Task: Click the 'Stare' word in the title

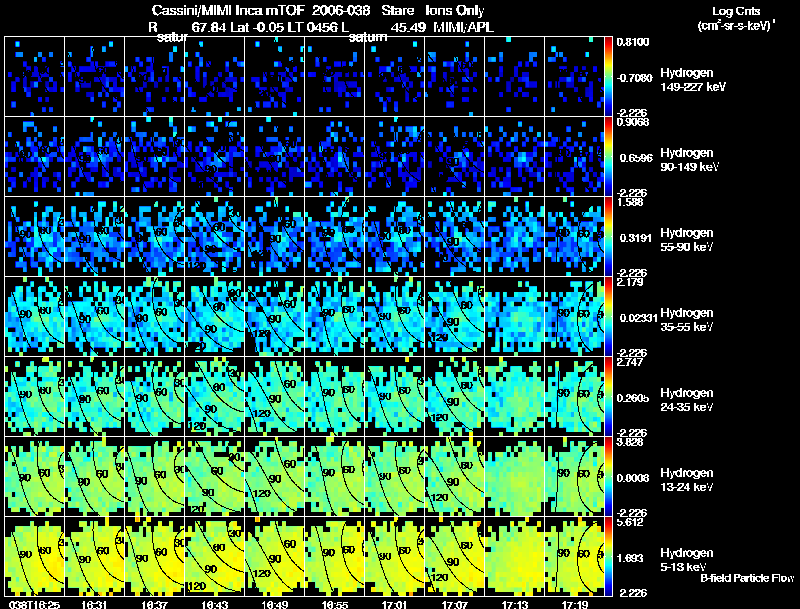Action: pyautogui.click(x=397, y=11)
